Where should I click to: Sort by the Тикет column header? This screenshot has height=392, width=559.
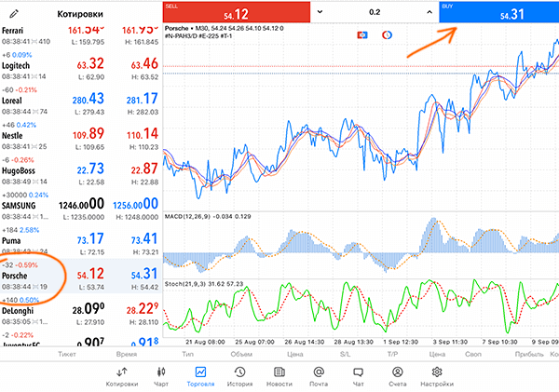(x=67, y=355)
